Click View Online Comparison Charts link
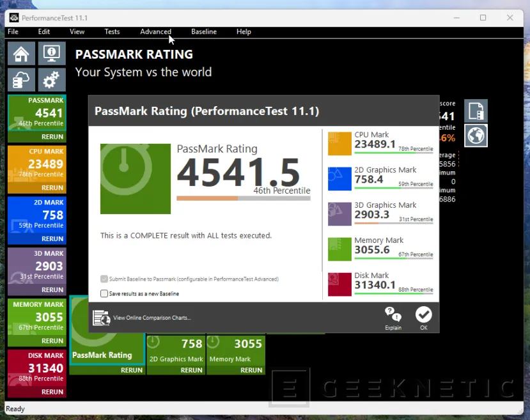530x420 pixels. coord(152,318)
